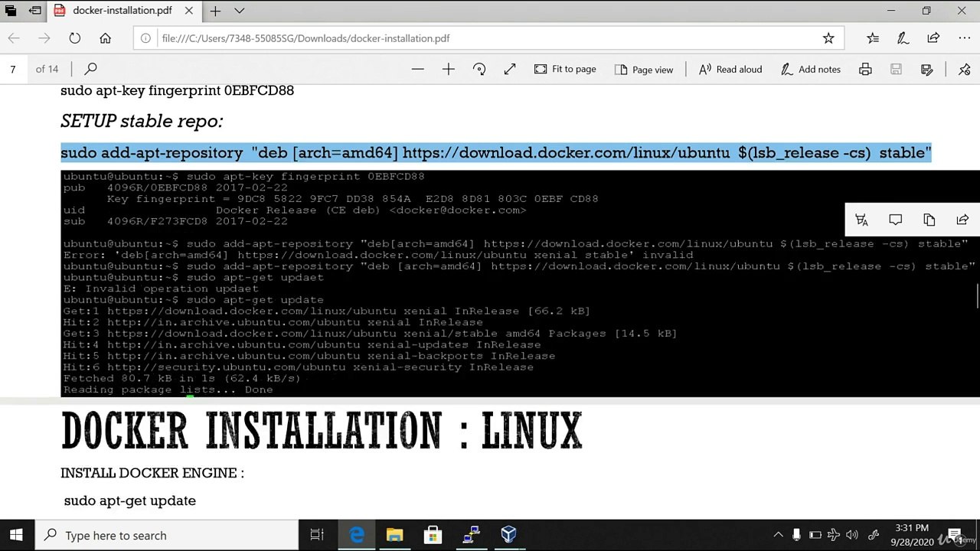This screenshot has height=551, width=980.
Task: Open the networked computers app in taskbar
Action: 471,535
